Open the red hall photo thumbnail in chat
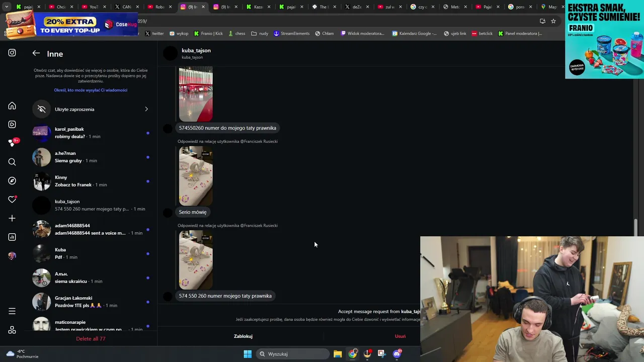The height and width of the screenshot is (362, 644). [x=196, y=94]
